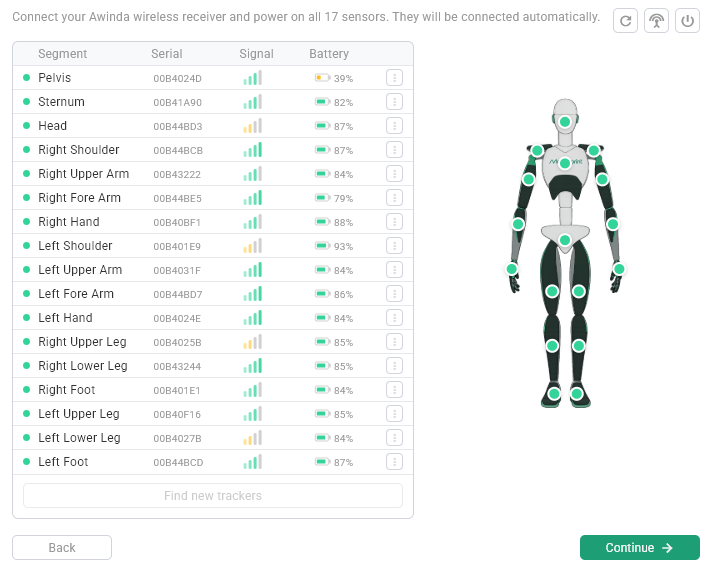Click serial number 00B4024D
711x572 pixels.
pos(177,78)
